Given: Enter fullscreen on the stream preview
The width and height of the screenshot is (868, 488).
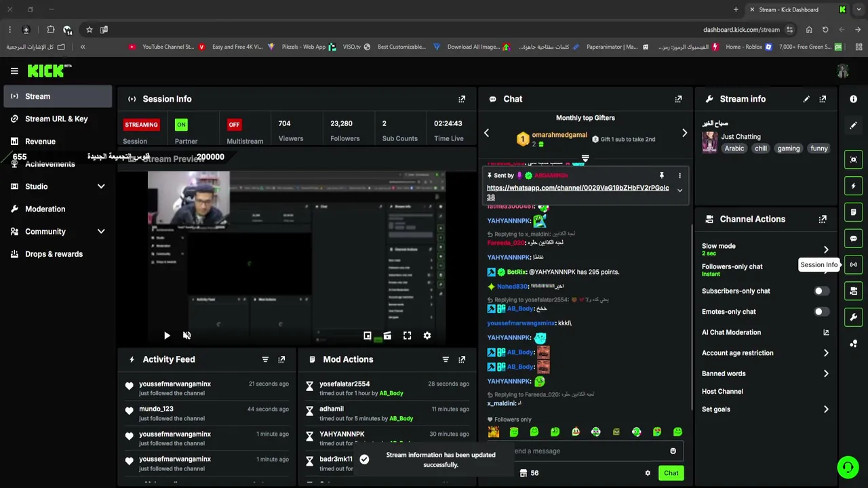Looking at the screenshot, I should click(407, 335).
